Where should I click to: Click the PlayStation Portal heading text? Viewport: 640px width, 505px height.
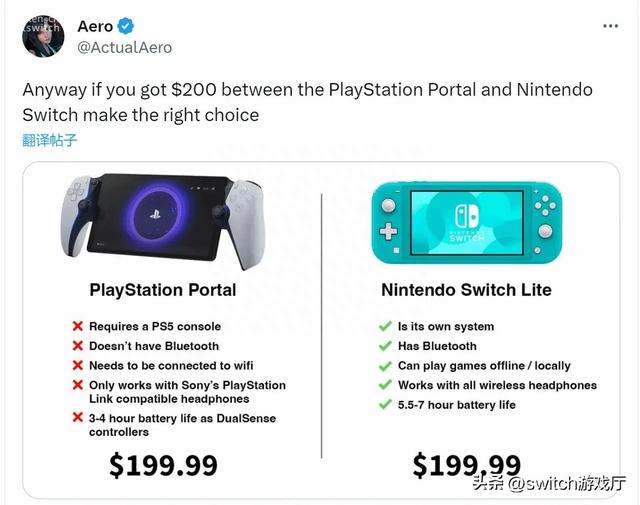point(163,290)
